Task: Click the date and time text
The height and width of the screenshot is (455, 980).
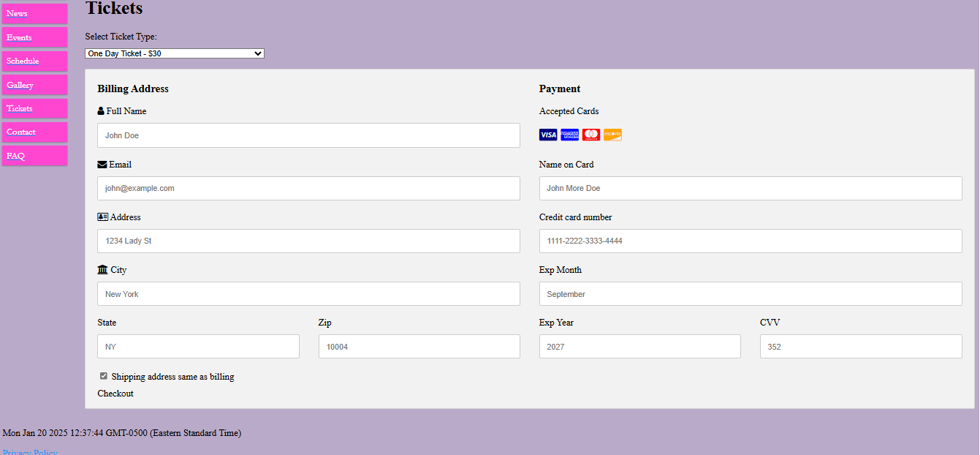Action: click(x=121, y=433)
